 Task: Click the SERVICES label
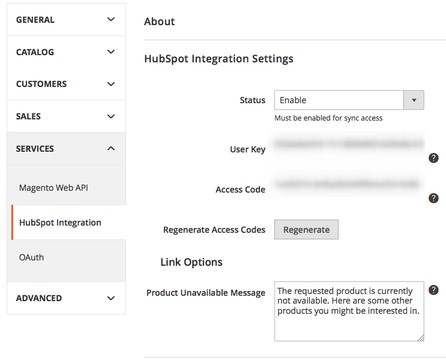click(35, 149)
